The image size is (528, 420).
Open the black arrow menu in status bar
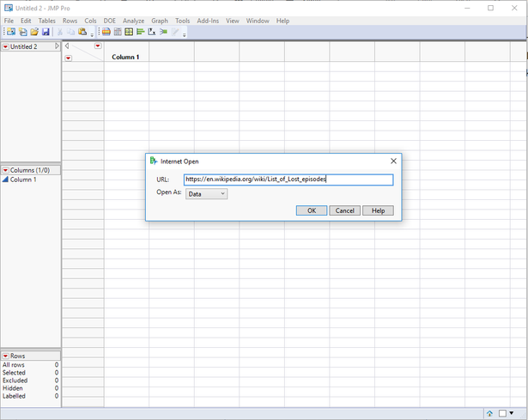(512, 413)
